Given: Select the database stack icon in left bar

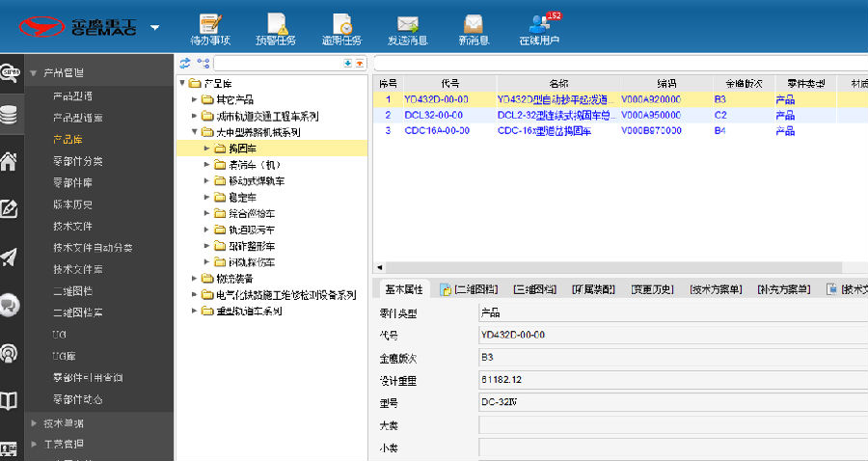Looking at the screenshot, I should tap(10, 114).
